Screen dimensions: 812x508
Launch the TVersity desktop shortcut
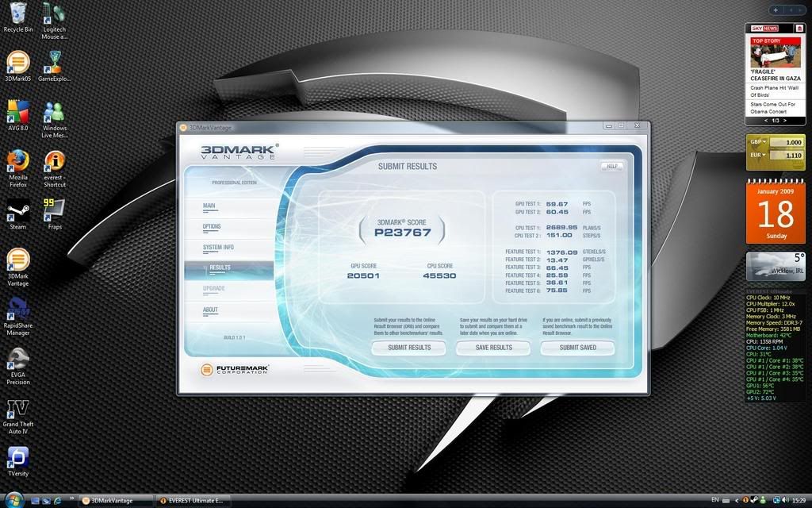(x=18, y=461)
